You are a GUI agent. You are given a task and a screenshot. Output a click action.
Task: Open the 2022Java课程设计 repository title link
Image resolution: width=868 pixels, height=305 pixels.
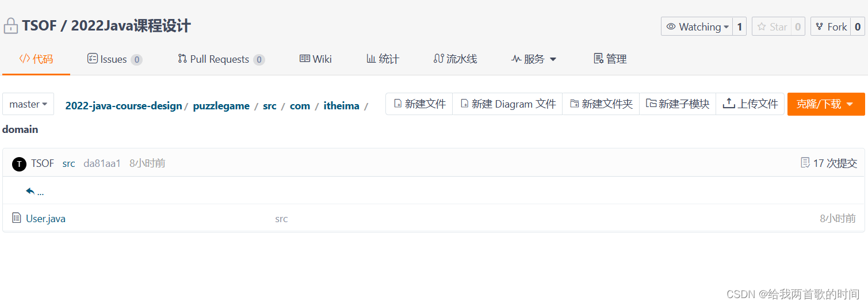pos(131,26)
